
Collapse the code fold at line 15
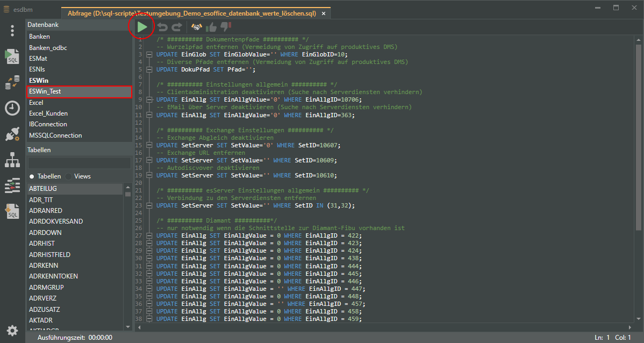[149, 145]
